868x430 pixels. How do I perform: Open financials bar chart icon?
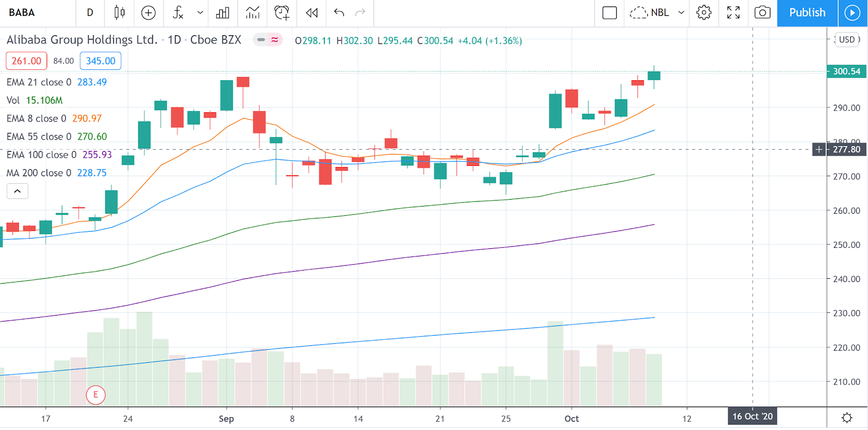[222, 12]
